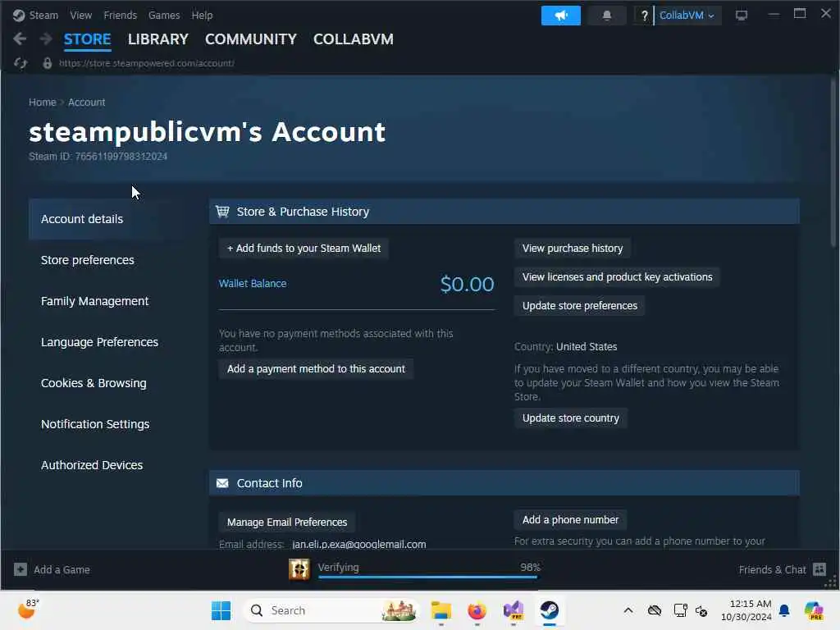
Task: Click the Wallet Balance link
Action: point(253,283)
